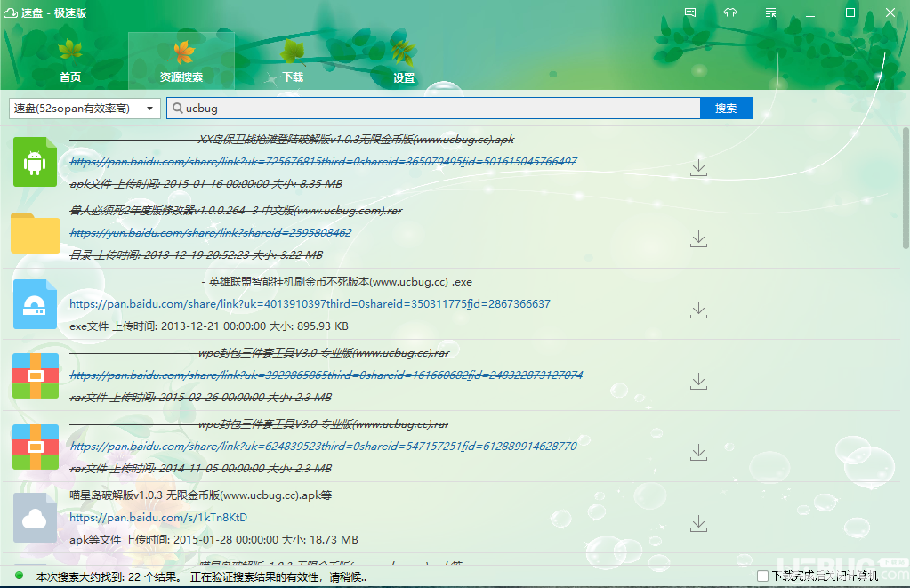910x588 pixels.
Task: Open the main menu list icon in title bar
Action: click(x=770, y=12)
